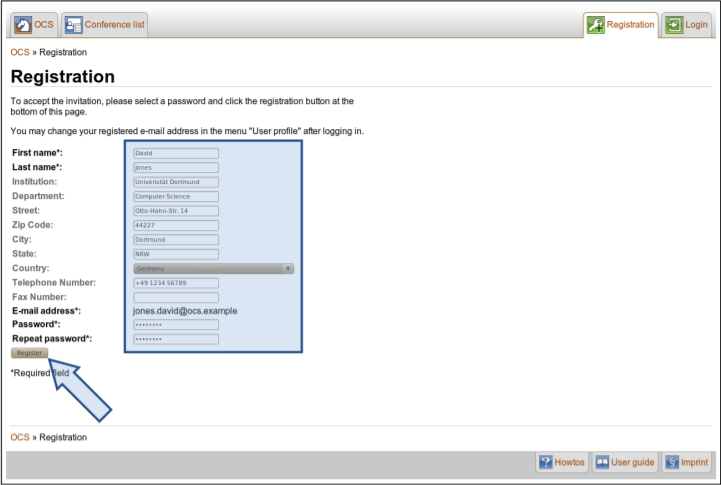Click the OCS home icon
The height and width of the screenshot is (485, 721).
[x=22, y=25]
